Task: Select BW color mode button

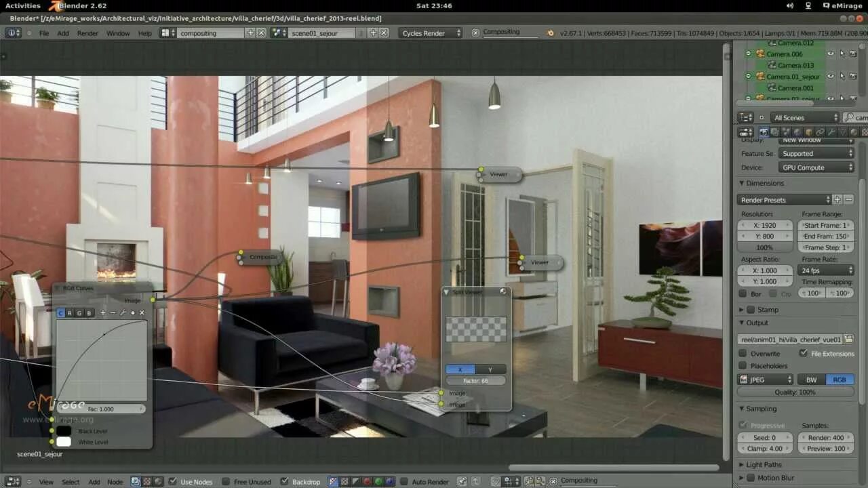Action: point(811,380)
